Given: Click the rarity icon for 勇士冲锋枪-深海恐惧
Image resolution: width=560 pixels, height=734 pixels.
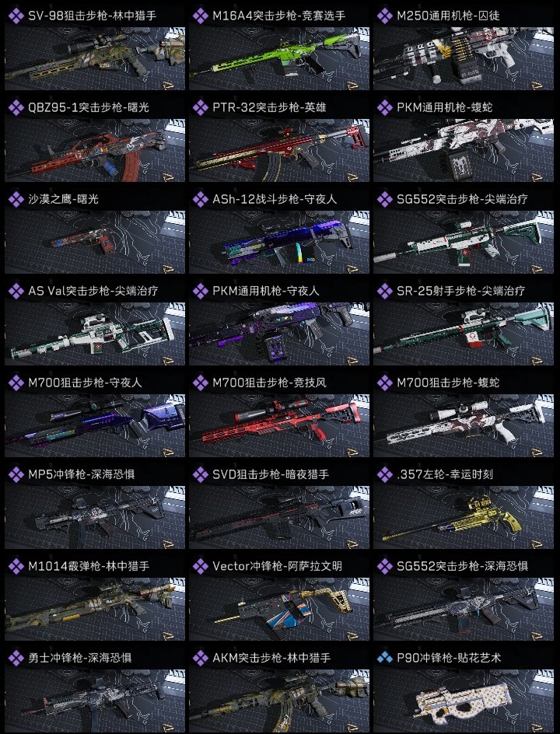Looking at the screenshot, I should tap(16, 658).
